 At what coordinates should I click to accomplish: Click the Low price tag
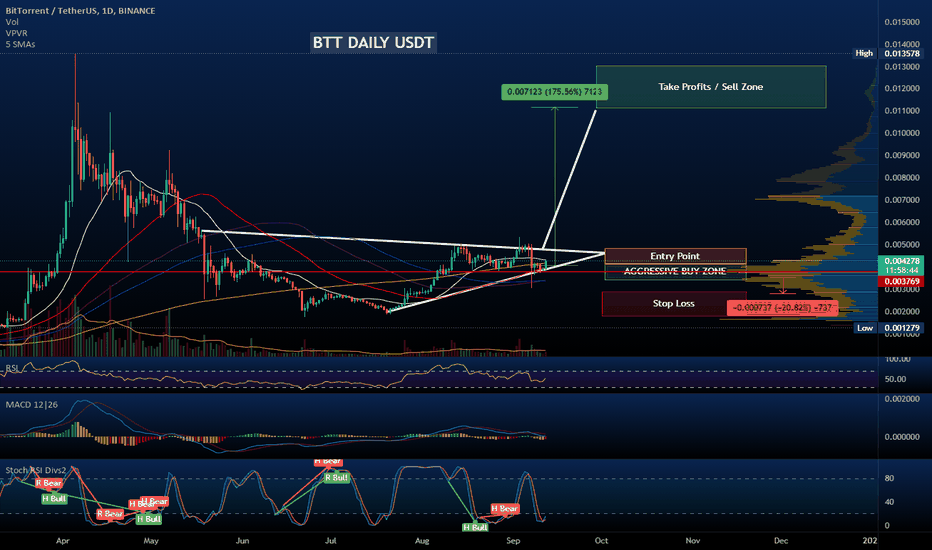point(865,328)
